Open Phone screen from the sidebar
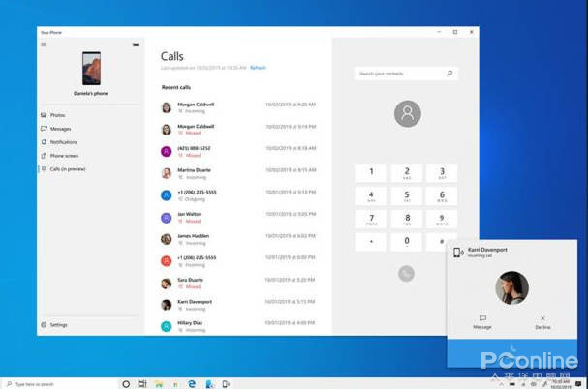588x389 pixels. pos(64,156)
